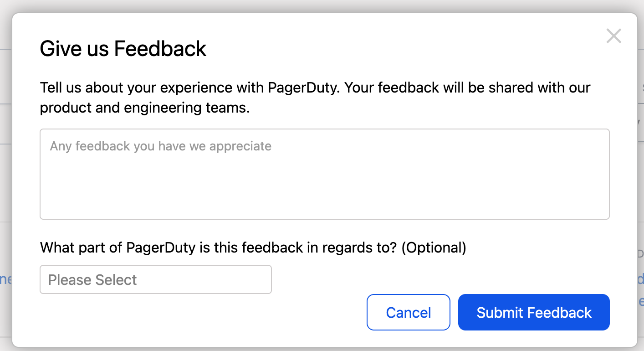The width and height of the screenshot is (644, 351).
Task: Click 'product and engineering teams' text
Action: tap(145, 108)
